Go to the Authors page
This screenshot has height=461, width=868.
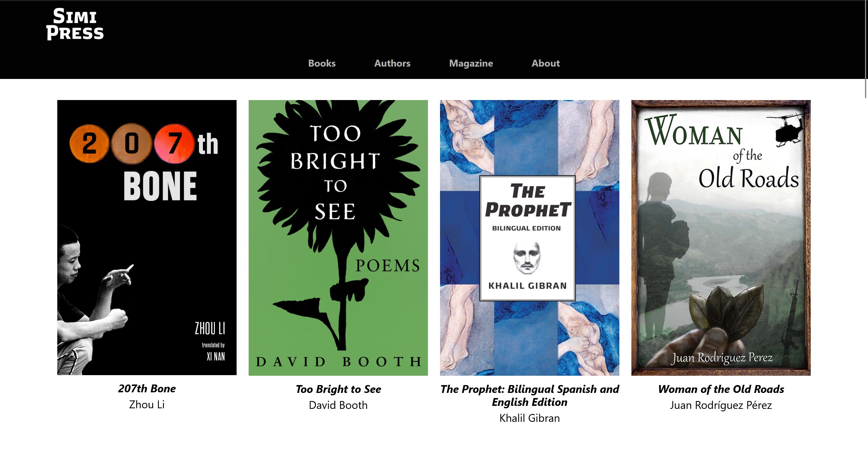[392, 63]
